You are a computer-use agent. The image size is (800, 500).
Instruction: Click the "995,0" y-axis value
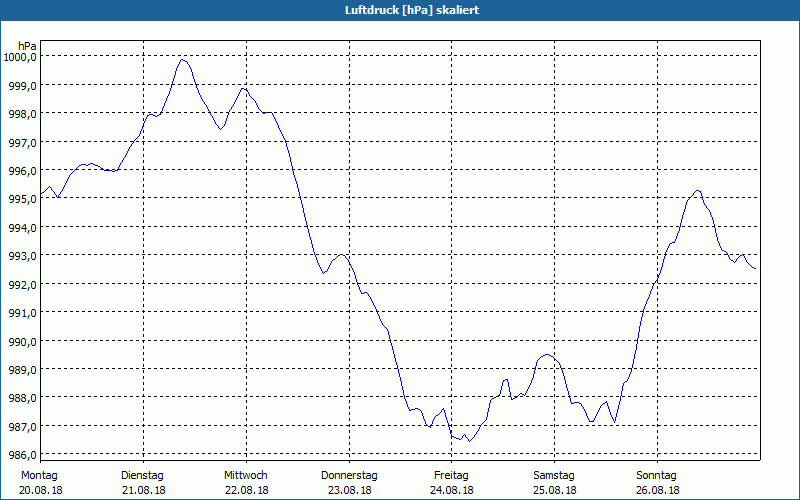coord(22,199)
